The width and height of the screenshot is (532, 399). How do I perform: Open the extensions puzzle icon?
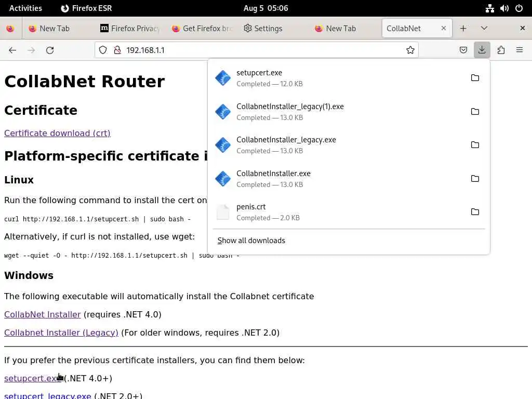point(501,50)
